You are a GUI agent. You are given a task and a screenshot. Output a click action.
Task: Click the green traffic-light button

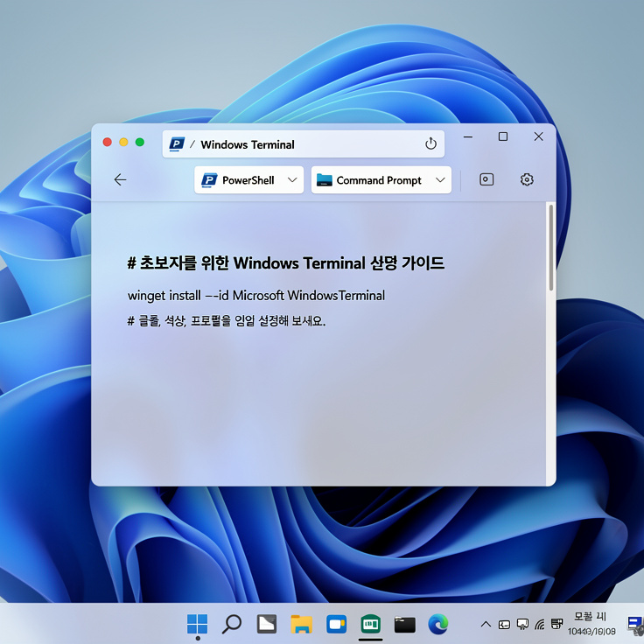(139, 142)
